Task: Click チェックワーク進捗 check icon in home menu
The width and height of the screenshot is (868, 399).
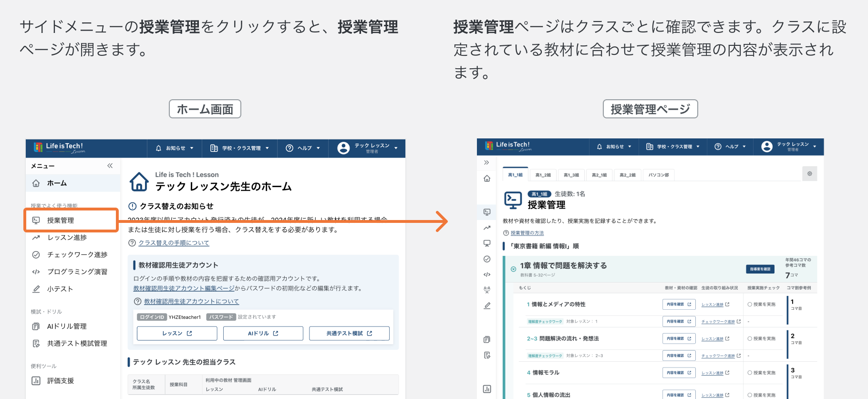Action: tap(36, 255)
